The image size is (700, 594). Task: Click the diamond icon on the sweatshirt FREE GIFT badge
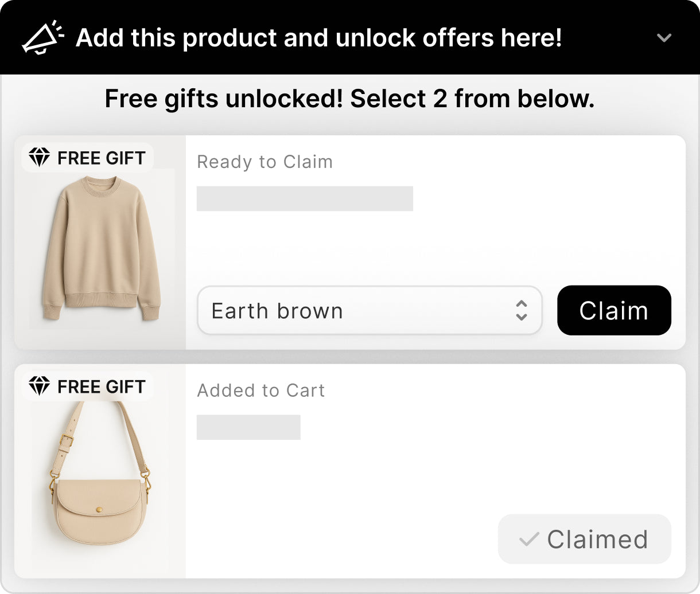pos(38,157)
